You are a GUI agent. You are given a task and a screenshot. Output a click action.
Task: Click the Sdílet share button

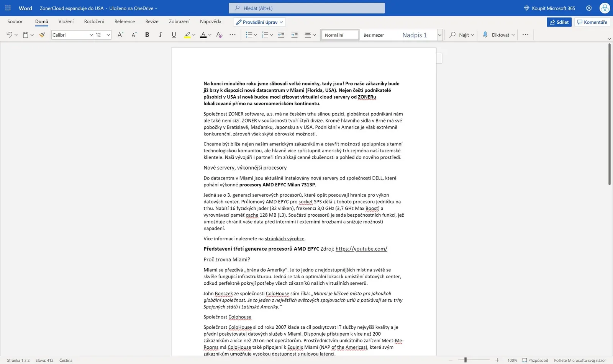coord(559,22)
